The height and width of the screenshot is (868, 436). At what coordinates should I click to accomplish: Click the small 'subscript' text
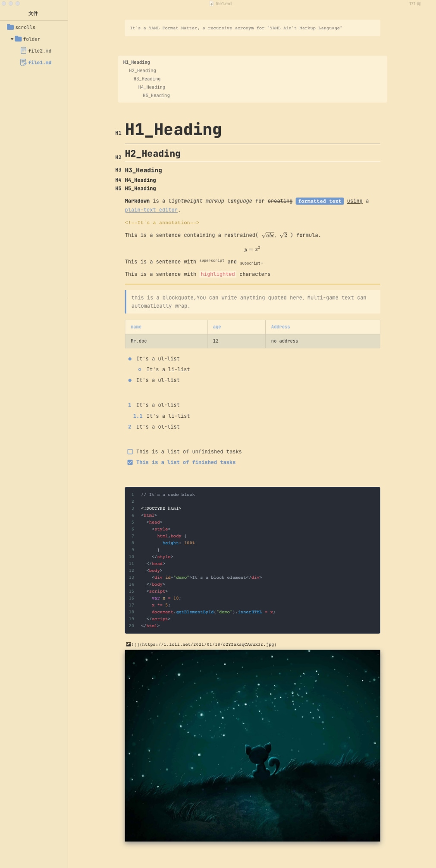(250, 263)
